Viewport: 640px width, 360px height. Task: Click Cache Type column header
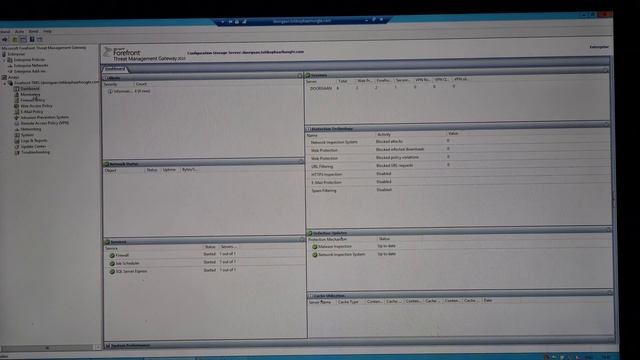click(x=349, y=302)
